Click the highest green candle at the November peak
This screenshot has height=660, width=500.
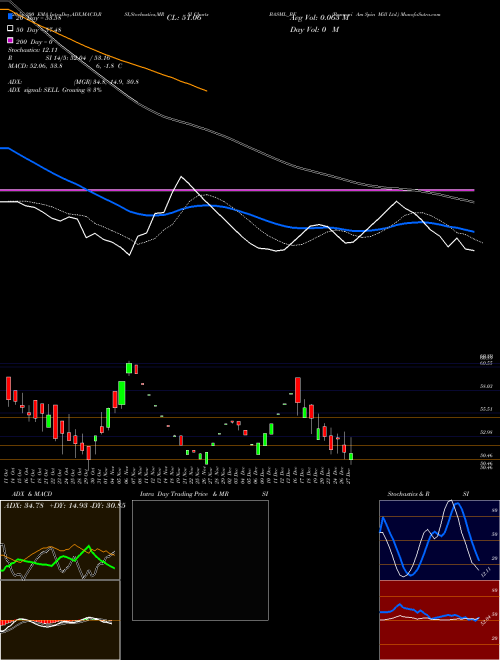point(129,368)
